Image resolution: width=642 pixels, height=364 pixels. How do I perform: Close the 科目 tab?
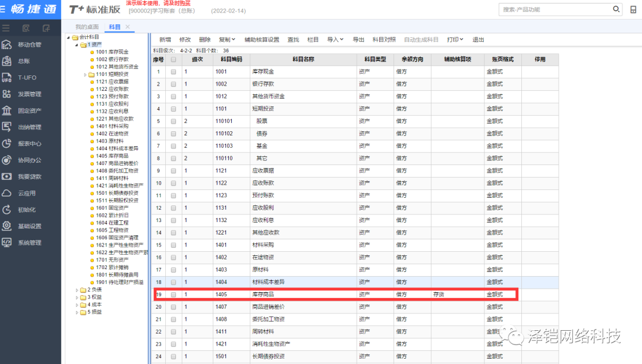(127, 27)
